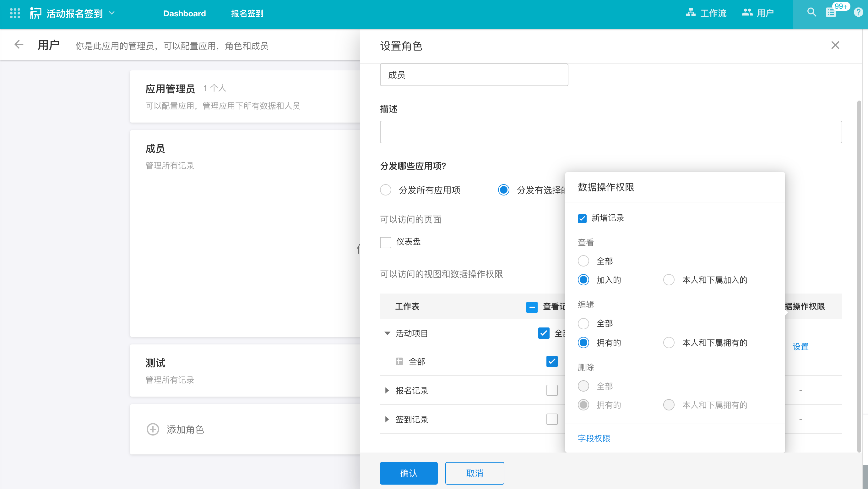This screenshot has width=868, height=489.
Task: Click the help question mark icon
Action: (x=858, y=13)
